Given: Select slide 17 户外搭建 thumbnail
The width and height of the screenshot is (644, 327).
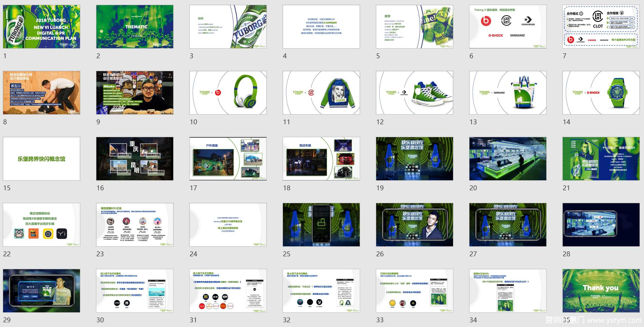Looking at the screenshot, I should click(x=228, y=159).
